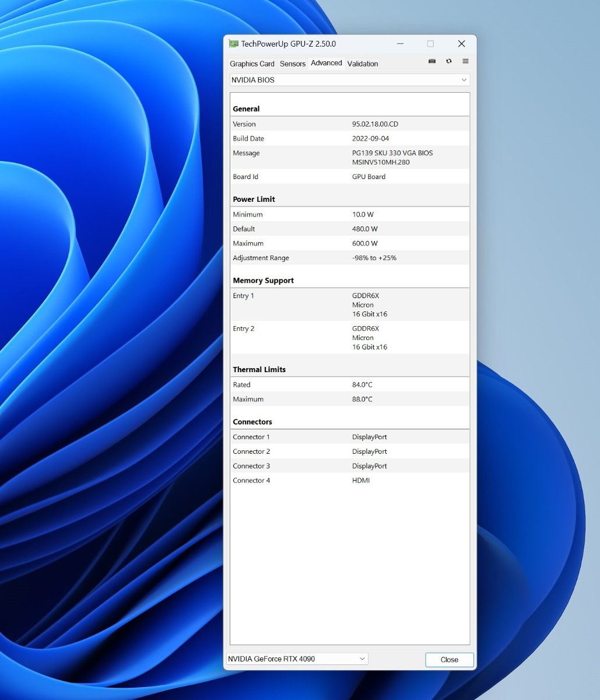Screen dimensions: 600x700
Task: Click the refresh icon in GPU-Z
Action: pyautogui.click(x=449, y=61)
